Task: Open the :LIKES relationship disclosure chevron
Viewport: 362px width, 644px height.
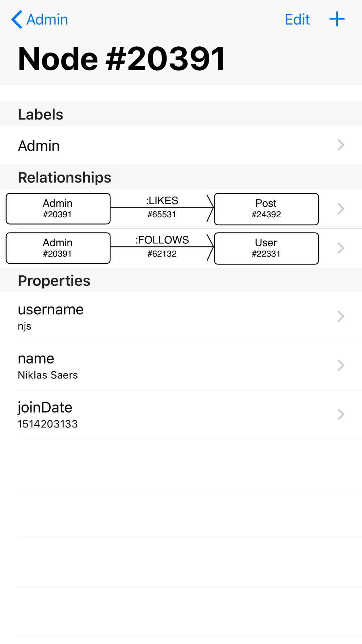Action: 341,209
